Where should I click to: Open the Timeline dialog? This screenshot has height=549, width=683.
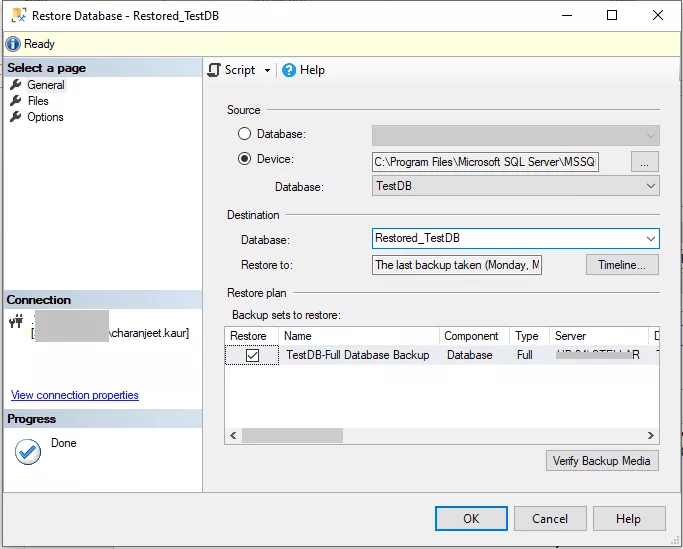tap(622, 265)
